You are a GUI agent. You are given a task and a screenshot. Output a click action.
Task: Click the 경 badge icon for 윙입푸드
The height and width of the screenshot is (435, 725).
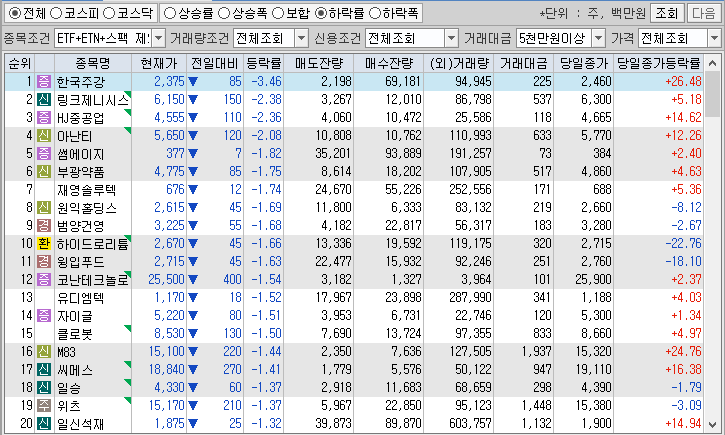[x=43, y=262]
